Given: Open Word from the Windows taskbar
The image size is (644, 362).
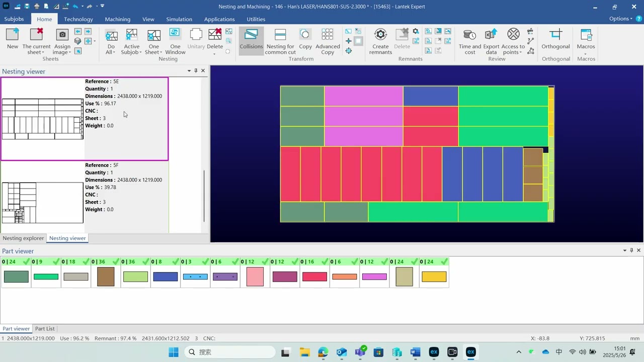Looking at the screenshot, I should 415,352.
